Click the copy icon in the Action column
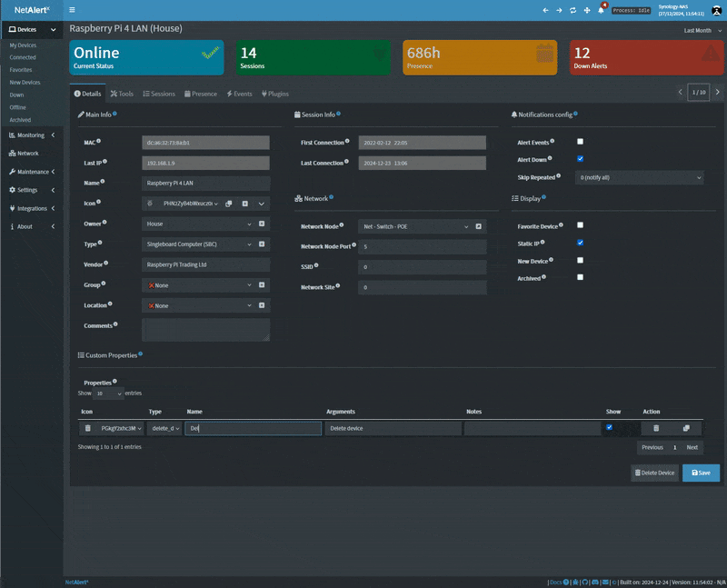Image resolution: width=727 pixels, height=588 pixels. (x=686, y=428)
